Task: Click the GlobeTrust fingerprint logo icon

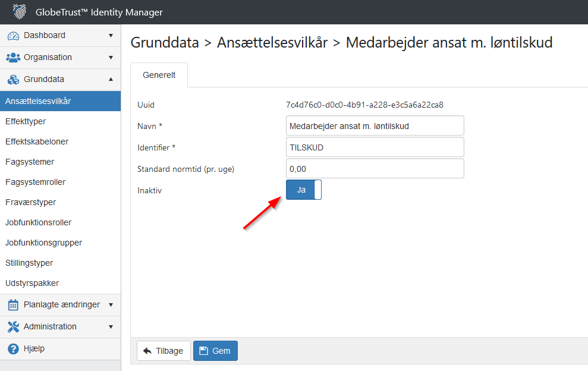Action: (19, 12)
